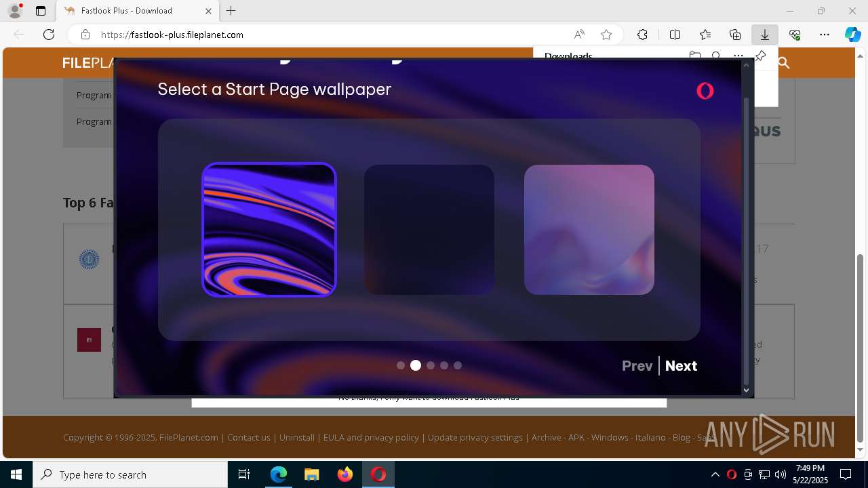Open downloads folder in Downloads panel
This screenshot has width=868, height=488.
coord(694,56)
